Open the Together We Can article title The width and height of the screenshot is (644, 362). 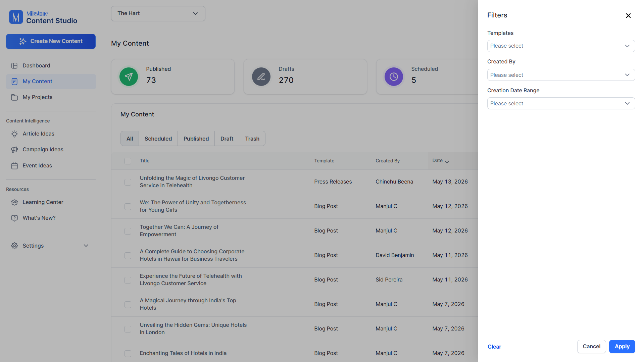(179, 231)
